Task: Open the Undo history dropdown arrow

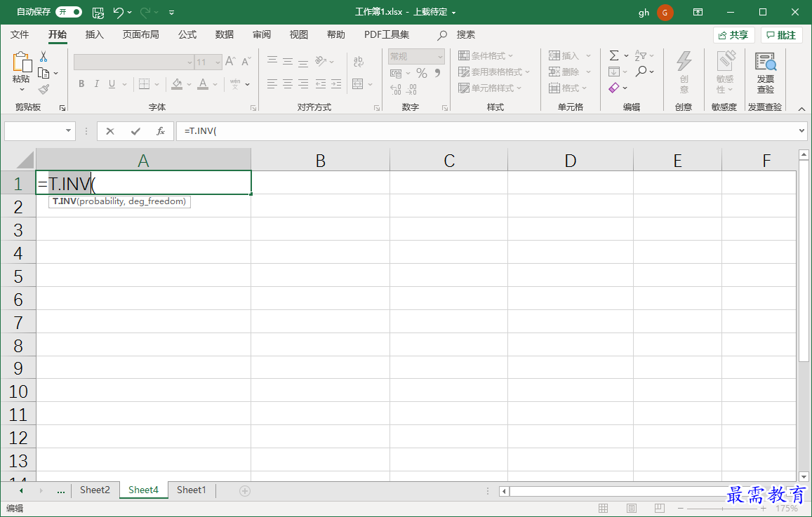Action: click(129, 13)
